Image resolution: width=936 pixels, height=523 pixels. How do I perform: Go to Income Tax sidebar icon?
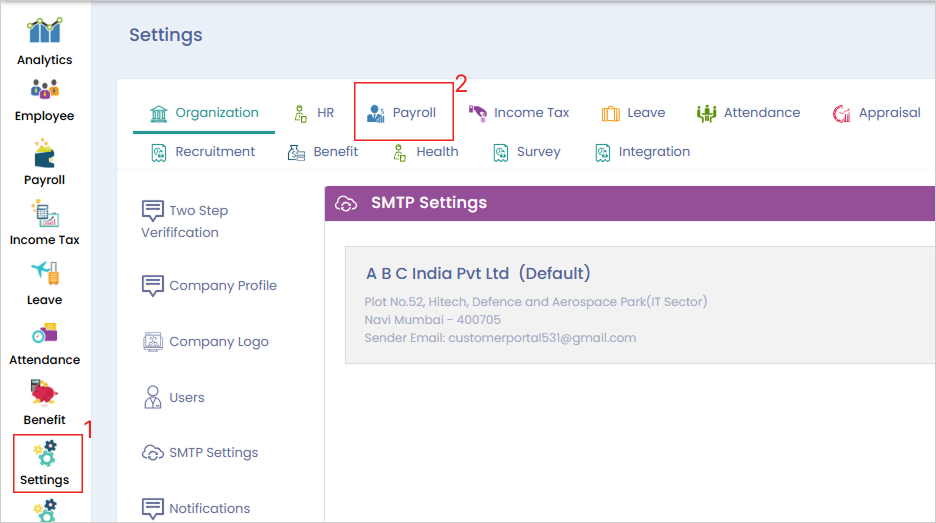click(x=44, y=214)
